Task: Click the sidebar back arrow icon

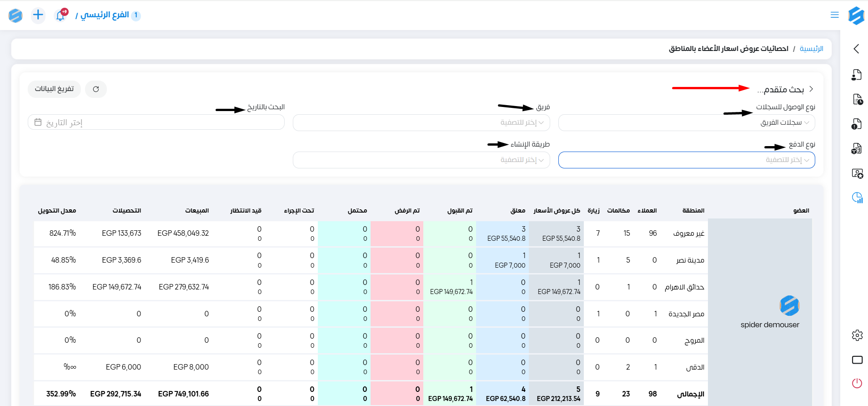Action: [857, 49]
